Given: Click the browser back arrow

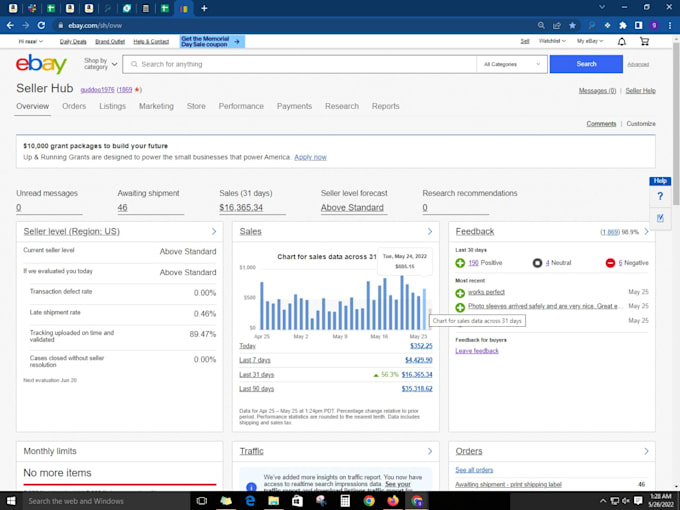Looking at the screenshot, I should [x=10, y=26].
